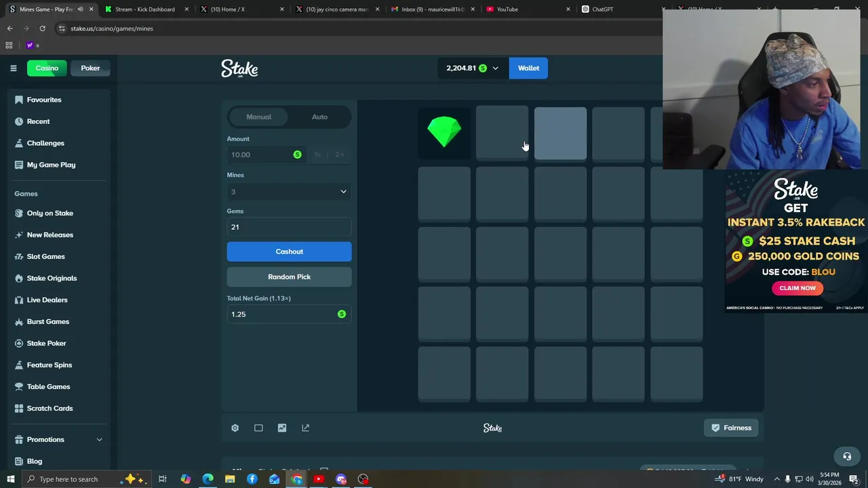
Task: Reload the page in browser
Action: pyautogui.click(x=42, y=28)
